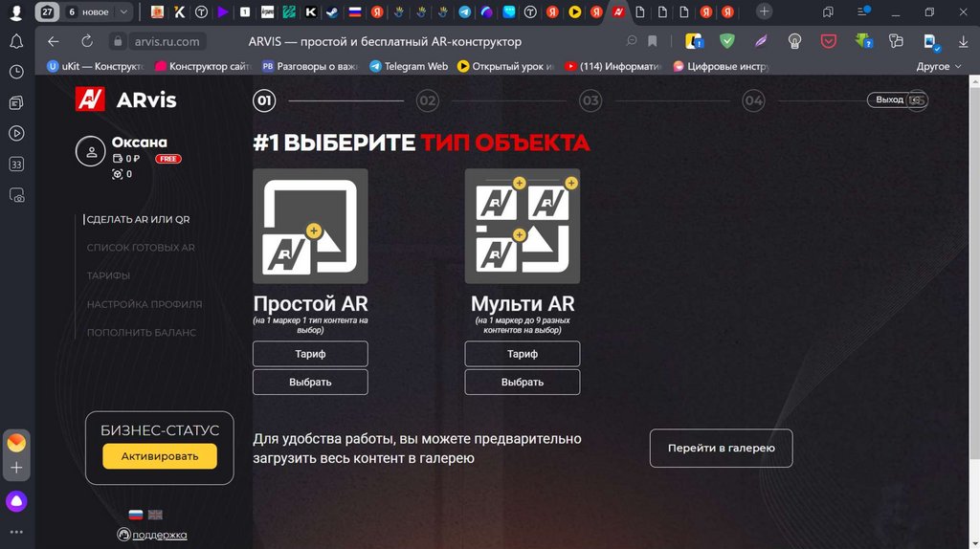The image size is (980, 549).
Task: Open uKit Конструктор bookmark
Action: click(x=96, y=66)
